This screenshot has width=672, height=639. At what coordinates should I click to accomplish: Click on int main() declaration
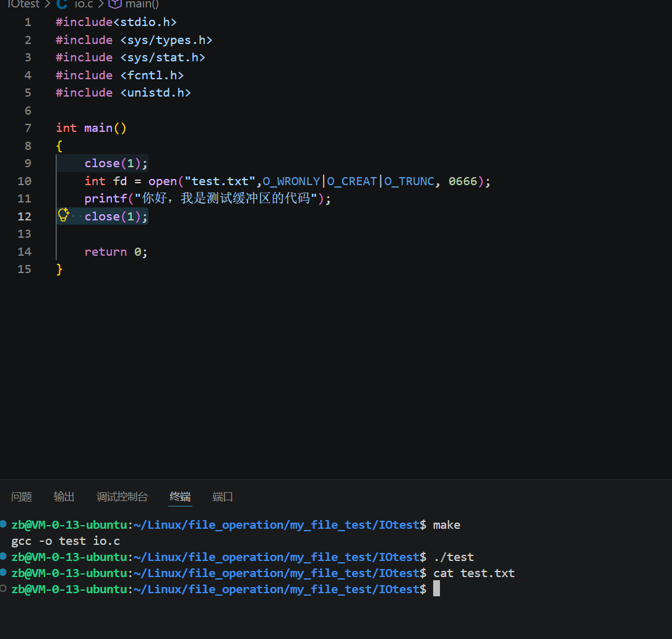point(92,128)
